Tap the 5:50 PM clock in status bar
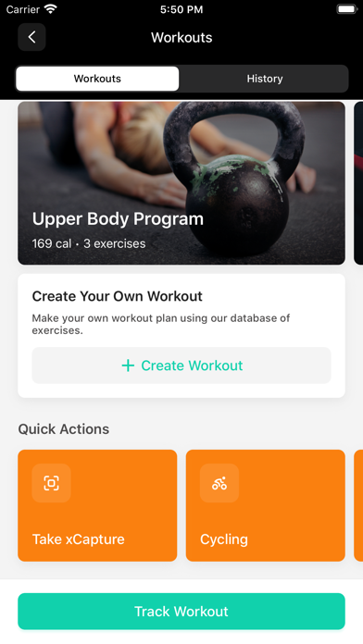Screen dimensions: 363x644 click(x=181, y=9)
